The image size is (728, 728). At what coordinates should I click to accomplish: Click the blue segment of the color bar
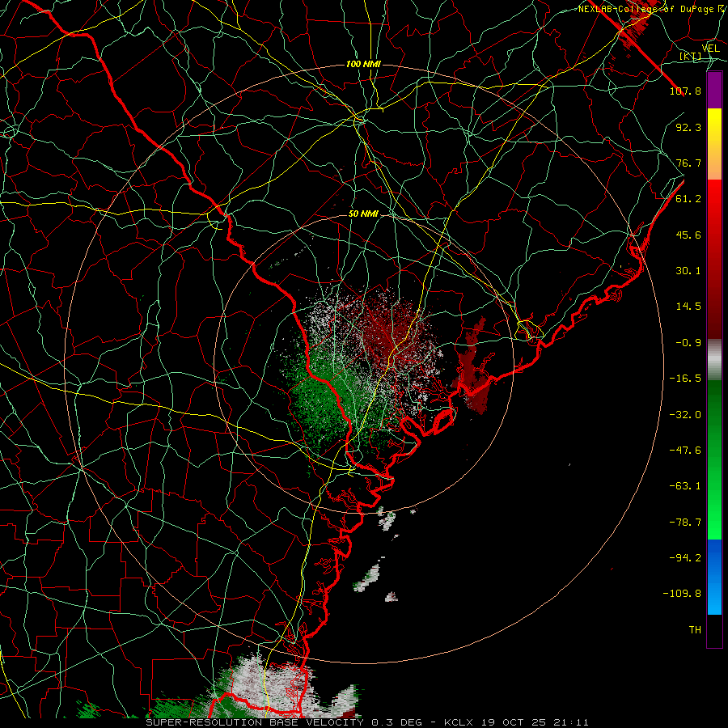click(x=714, y=577)
